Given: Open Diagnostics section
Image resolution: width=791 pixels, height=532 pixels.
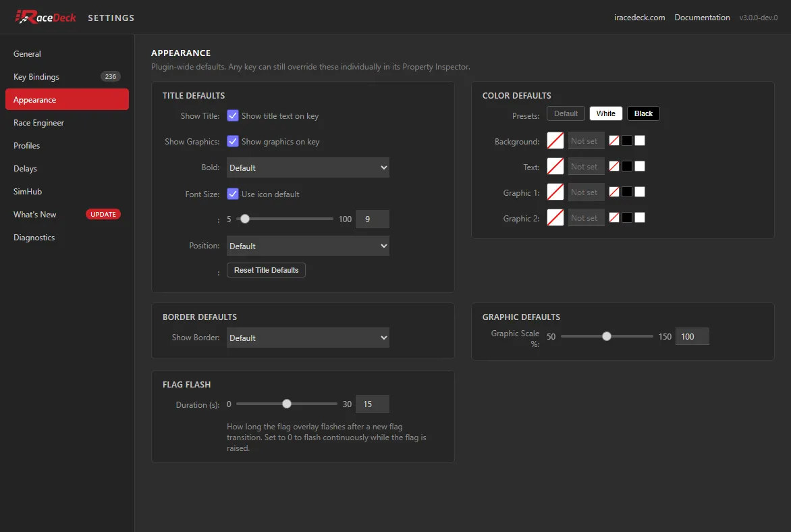Looking at the screenshot, I should tap(67, 237).
